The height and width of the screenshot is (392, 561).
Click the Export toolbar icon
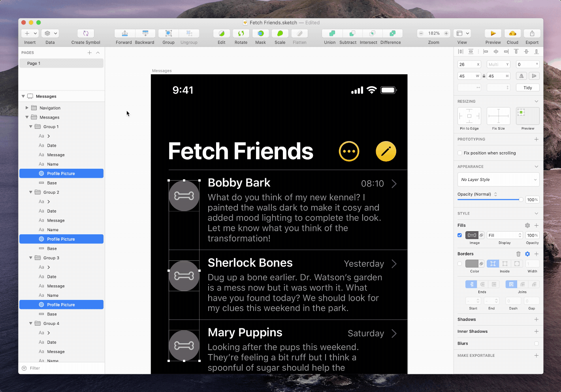pos(532,34)
